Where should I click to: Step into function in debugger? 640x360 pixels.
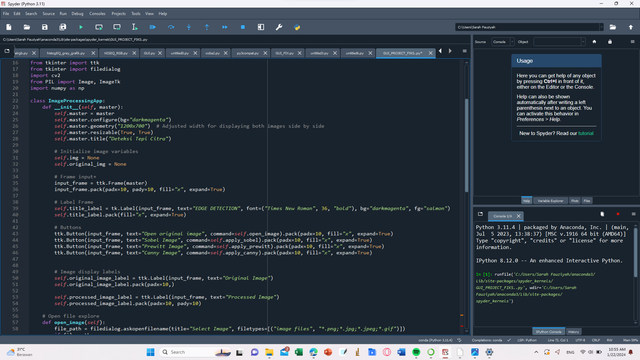[x=189, y=27]
